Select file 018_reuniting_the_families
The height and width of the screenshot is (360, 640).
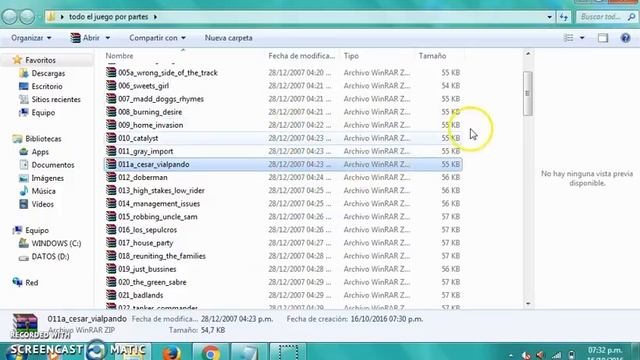pos(283,256)
